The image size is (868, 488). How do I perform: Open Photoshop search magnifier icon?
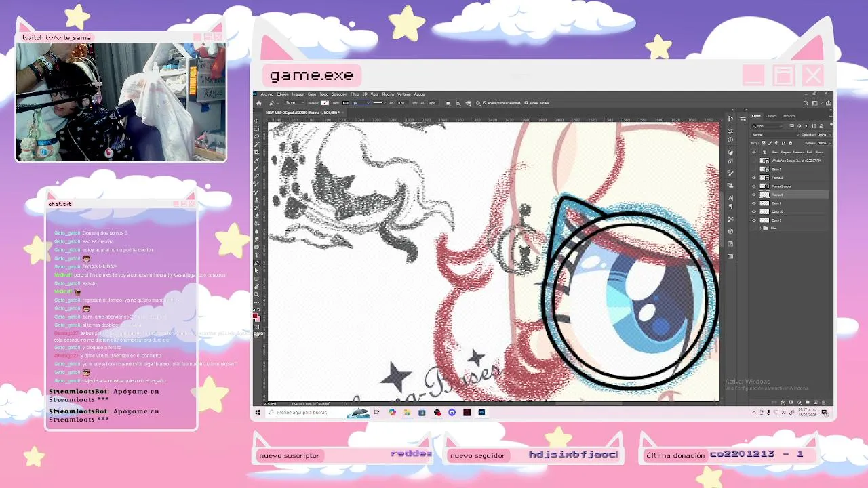point(806,103)
